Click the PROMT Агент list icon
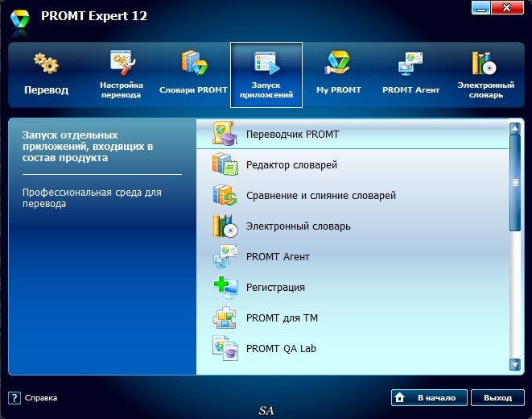The height and width of the screenshot is (419, 532). [225, 256]
